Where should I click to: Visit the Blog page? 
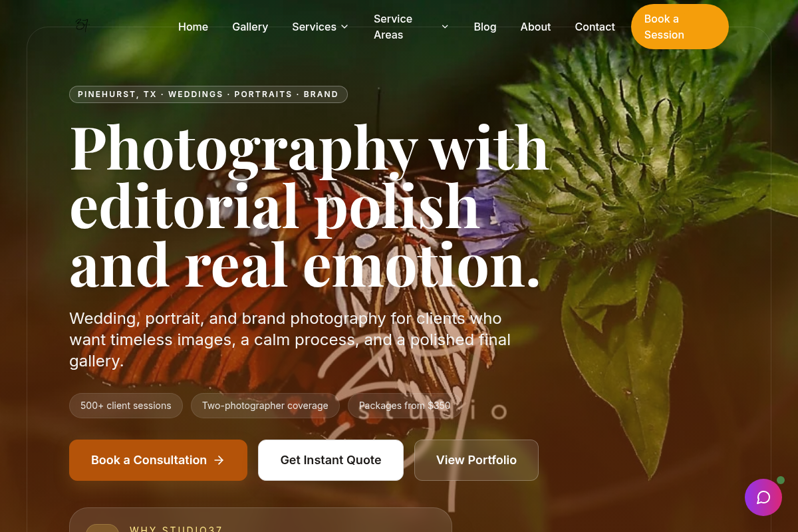coord(485,27)
